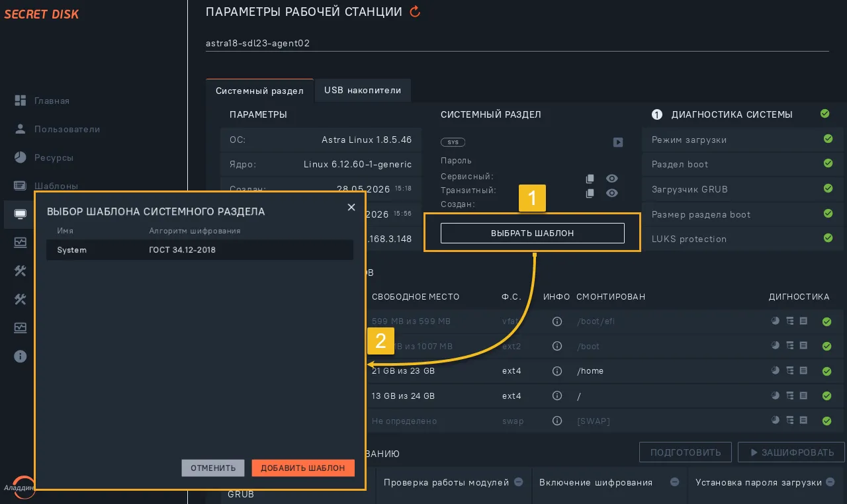This screenshot has width=847, height=504.
Task: Open the pie chart diagnostic for [SWAP]
Action: pyautogui.click(x=776, y=420)
